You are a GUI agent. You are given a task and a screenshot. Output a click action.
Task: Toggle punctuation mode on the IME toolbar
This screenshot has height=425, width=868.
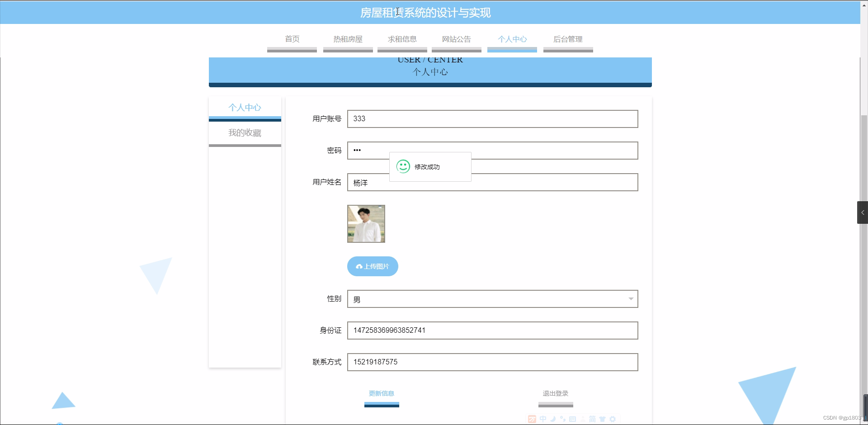(563, 419)
